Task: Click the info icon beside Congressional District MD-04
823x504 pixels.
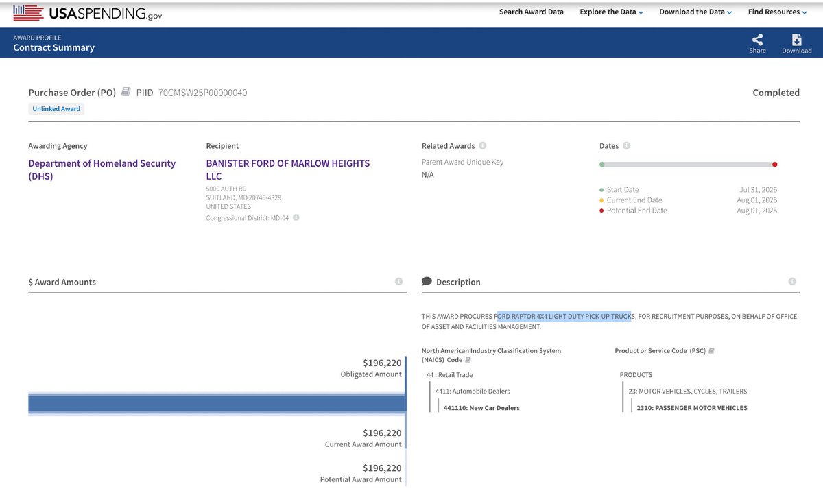Action: [296, 218]
